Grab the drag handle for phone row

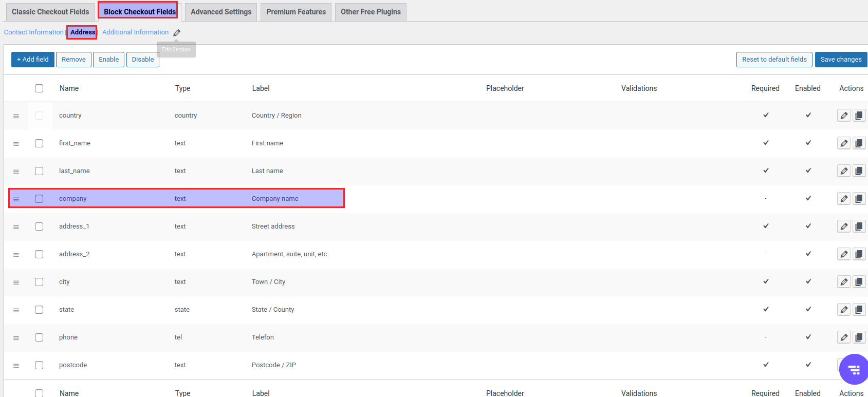[x=16, y=338]
